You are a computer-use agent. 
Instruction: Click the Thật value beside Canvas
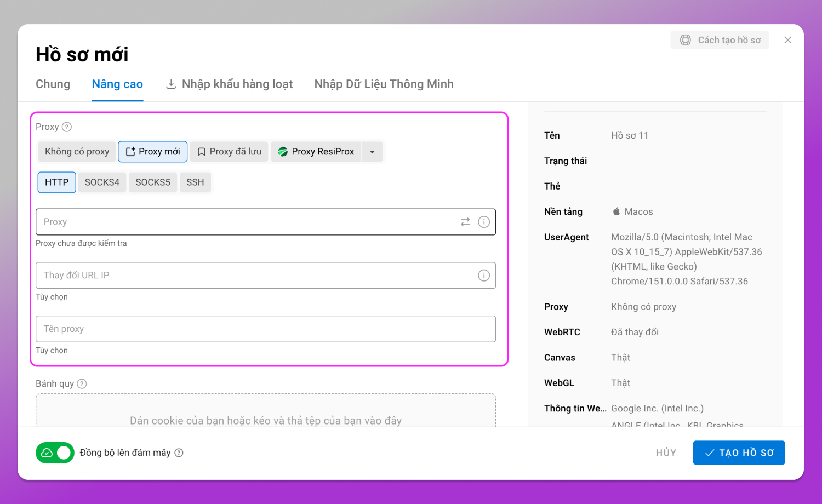pos(621,358)
